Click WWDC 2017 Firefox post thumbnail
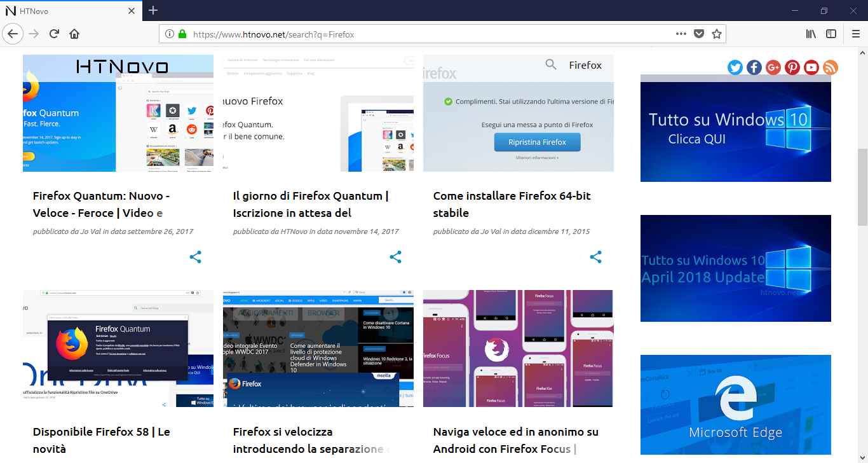 click(x=318, y=349)
